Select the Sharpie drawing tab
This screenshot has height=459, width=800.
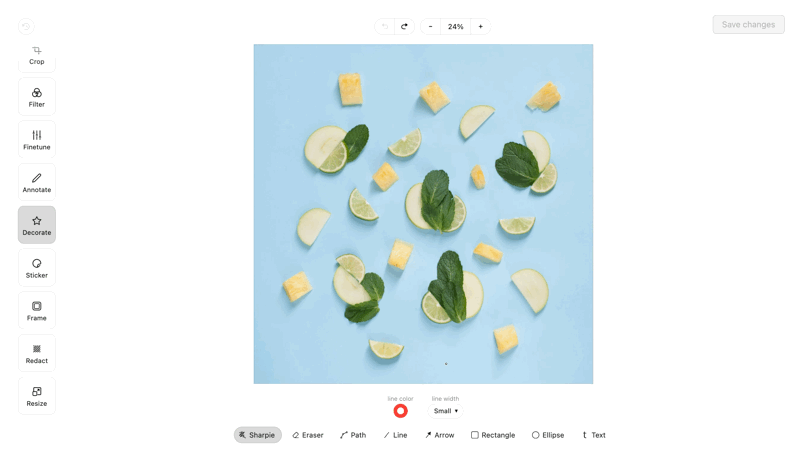pos(258,435)
